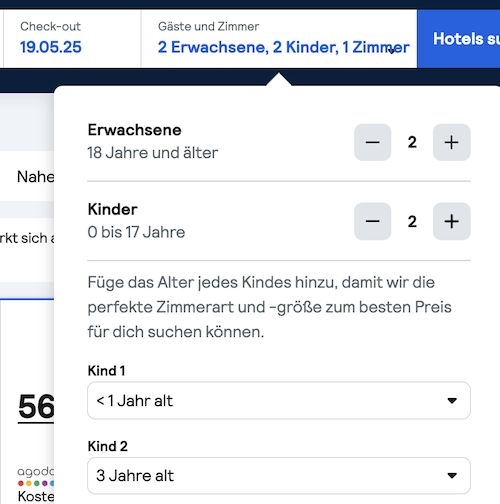Open the Check-out date 19.05.25
The width and height of the screenshot is (500, 504).
[x=72, y=39]
